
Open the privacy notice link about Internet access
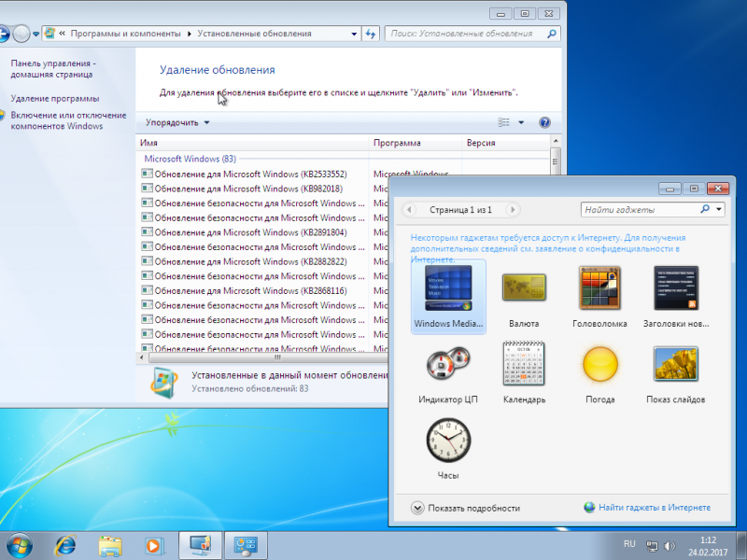coord(548,248)
